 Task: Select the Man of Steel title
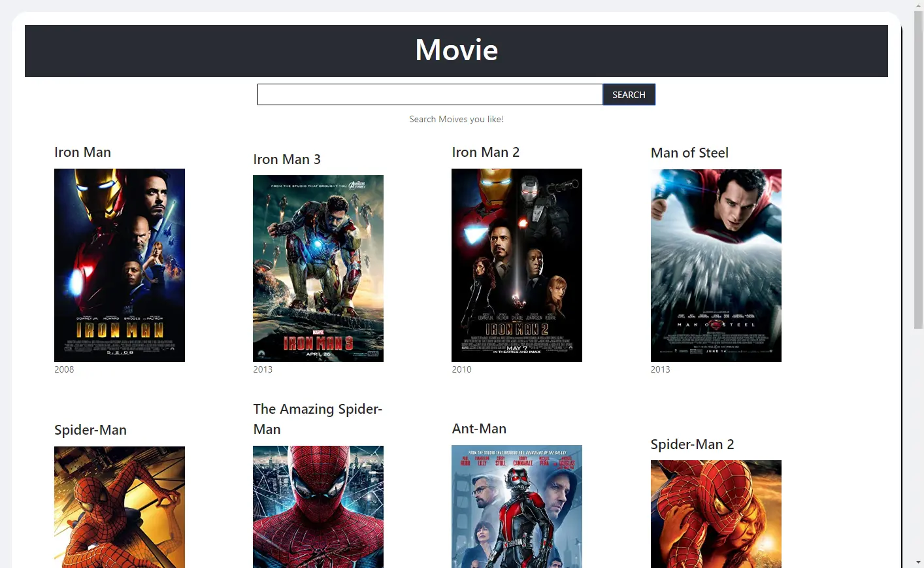point(689,153)
